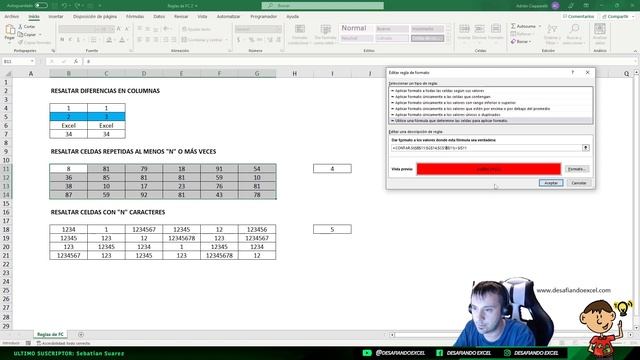Switch to the Datos tab
This screenshot has width=640, height=360.
pyautogui.click(x=159, y=16)
